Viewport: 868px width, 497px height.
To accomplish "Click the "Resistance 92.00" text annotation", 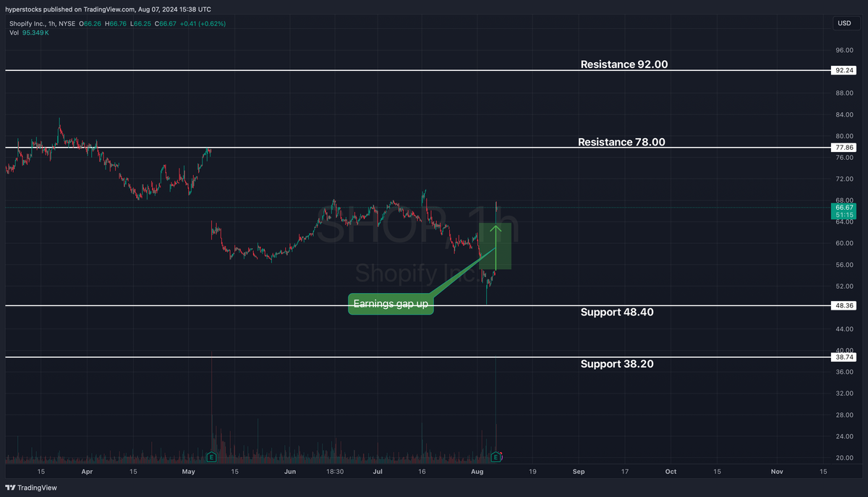I will coord(624,64).
